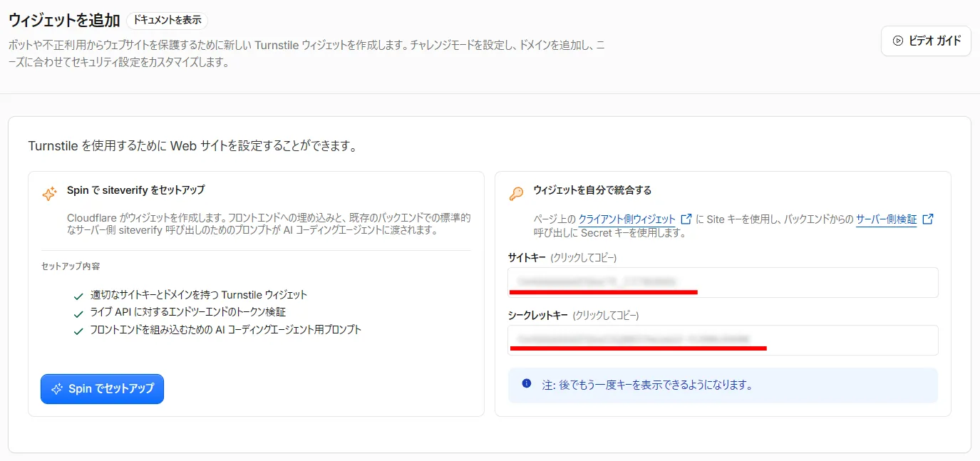Click the key icon beside ウィジェットを自分で統合する
This screenshot has height=461, width=980.
point(516,193)
